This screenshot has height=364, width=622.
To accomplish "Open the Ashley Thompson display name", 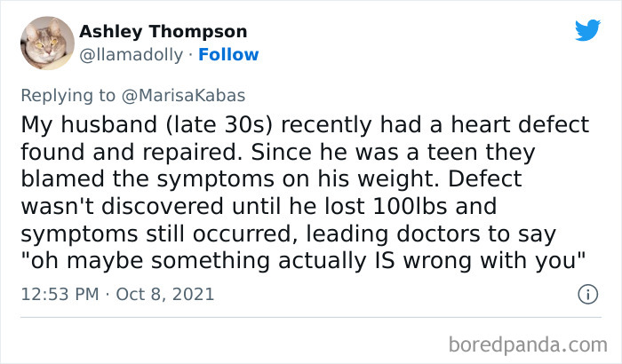I will coord(163,31).
